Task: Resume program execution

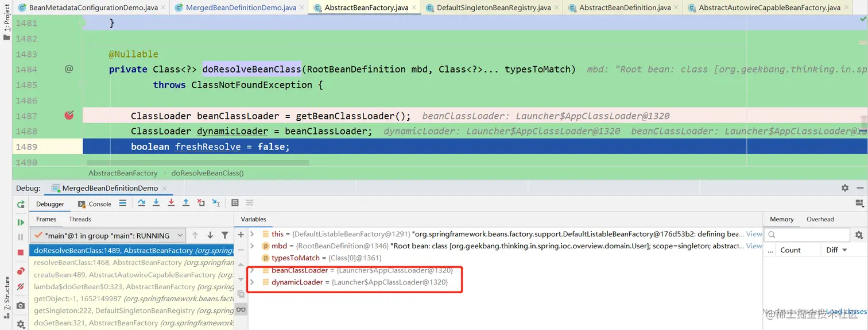Action: pos(21,222)
